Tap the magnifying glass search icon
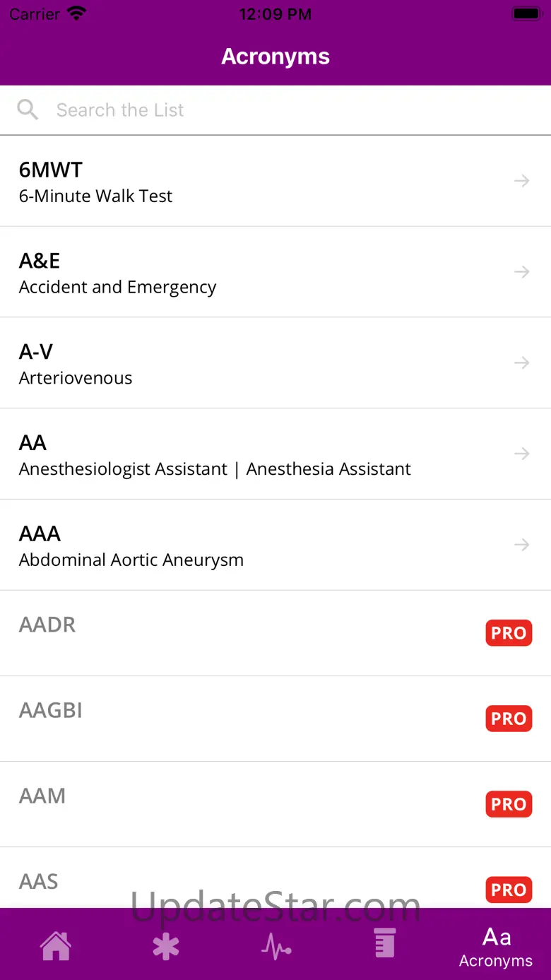551x980 pixels. pos(28,110)
